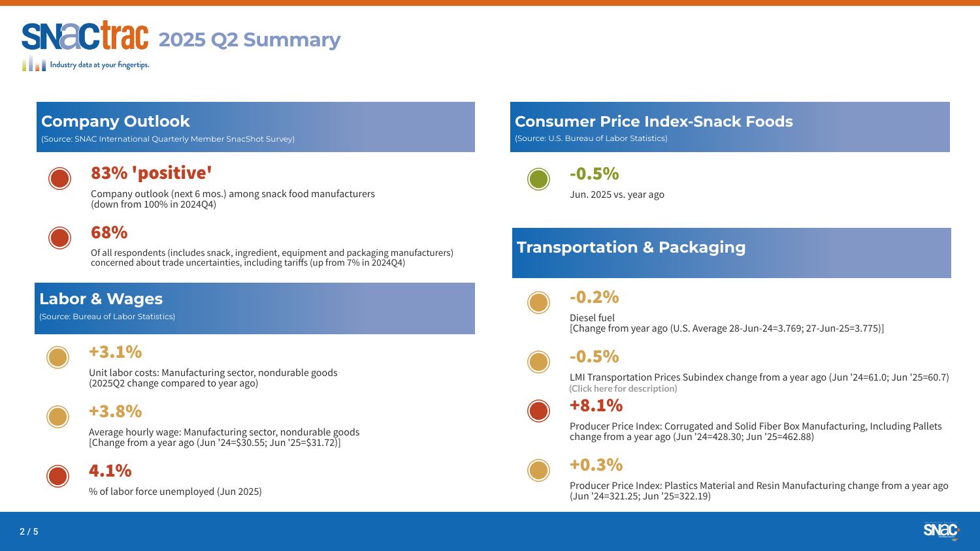Click the red circle next to 4.1% unemployed

point(57,476)
